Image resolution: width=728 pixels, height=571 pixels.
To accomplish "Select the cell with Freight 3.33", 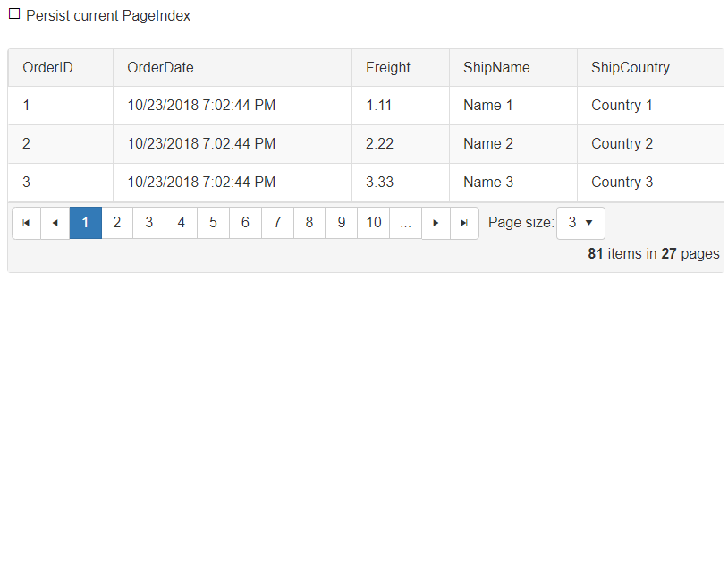I will pyautogui.click(x=400, y=183).
